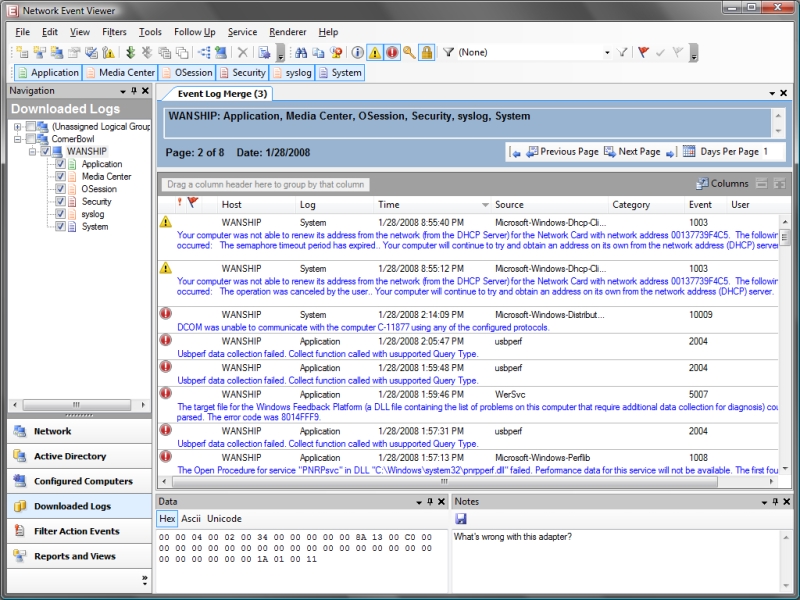This screenshot has width=800, height=600.
Task: Toggle the yellow Warning events filter icon
Action: [x=375, y=52]
